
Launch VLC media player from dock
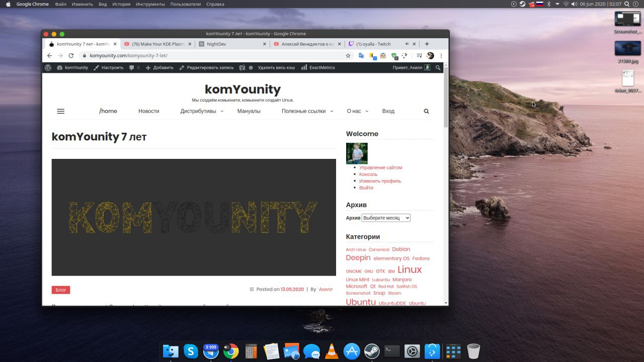[332, 351]
